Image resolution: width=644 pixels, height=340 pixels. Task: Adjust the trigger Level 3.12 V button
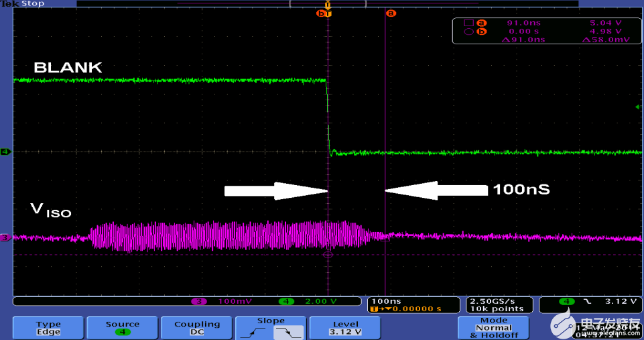(345, 328)
